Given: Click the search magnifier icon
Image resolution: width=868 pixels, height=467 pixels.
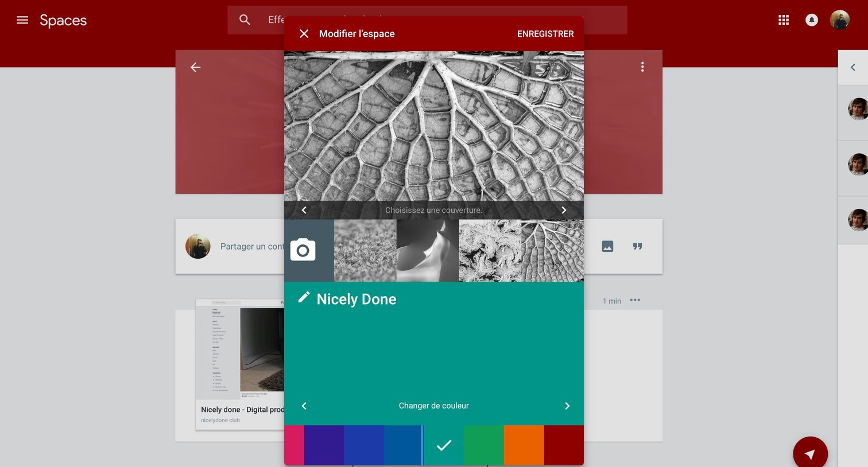Looking at the screenshot, I should 245,20.
